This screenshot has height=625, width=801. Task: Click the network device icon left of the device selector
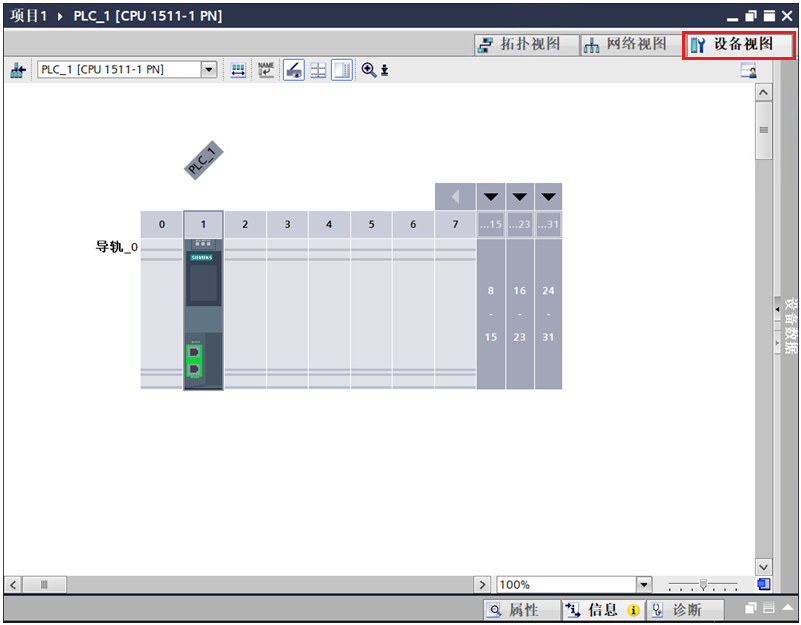coord(18,70)
